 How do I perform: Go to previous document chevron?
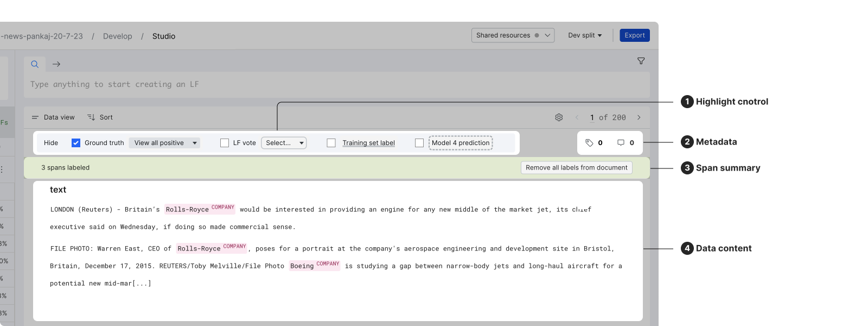[577, 117]
